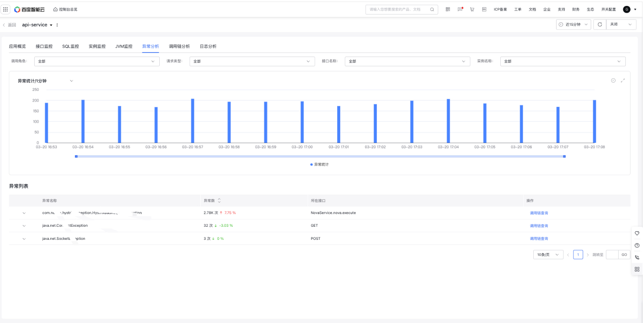Open the 接口名称 filter dropdown
Screen dimensions: 644x323
tap(408, 61)
